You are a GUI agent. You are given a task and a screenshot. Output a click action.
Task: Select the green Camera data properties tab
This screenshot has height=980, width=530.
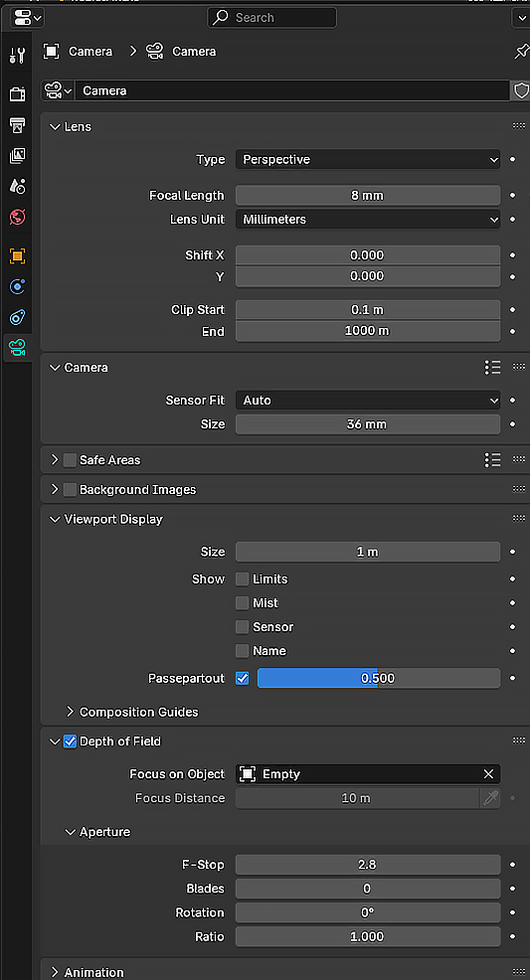coord(17,348)
